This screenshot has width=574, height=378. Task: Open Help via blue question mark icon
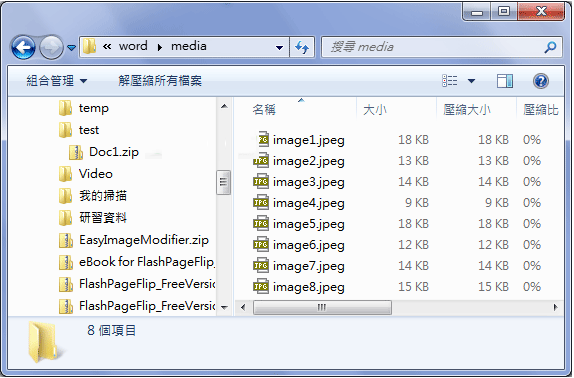541,81
